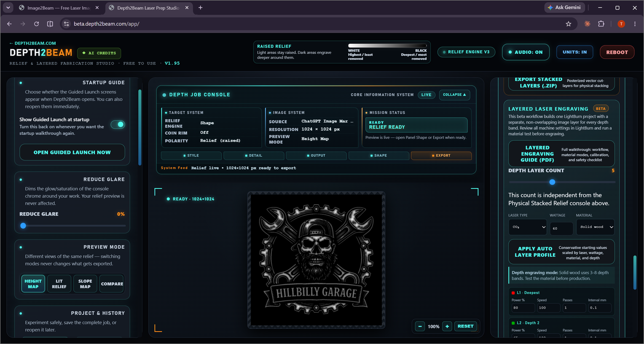Viewport: 644px width, 344px height.
Task: Bookmark this page with the star icon
Action: [x=569, y=24]
